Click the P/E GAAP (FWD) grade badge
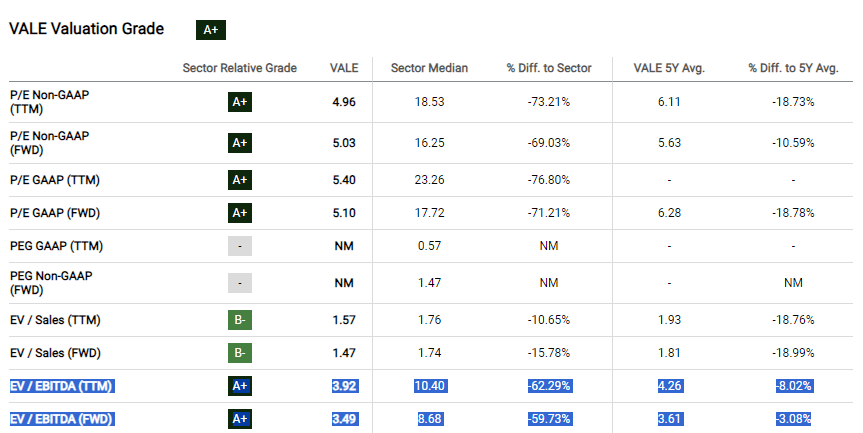The image size is (863, 433). point(239,212)
